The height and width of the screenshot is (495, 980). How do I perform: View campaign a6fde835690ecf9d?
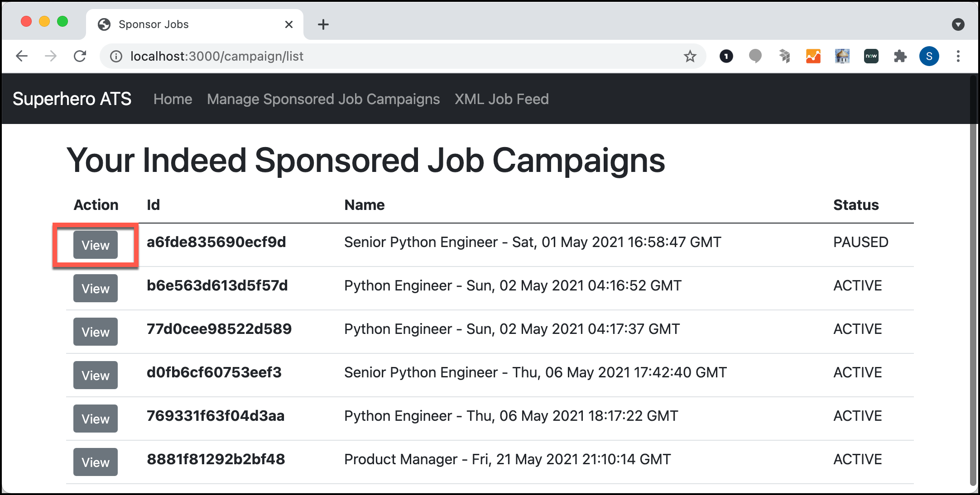[x=96, y=245]
